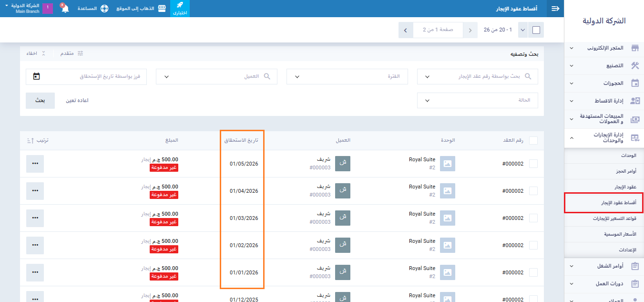
Task: Open عقود الإيجار submenu item
Action: 604,187
